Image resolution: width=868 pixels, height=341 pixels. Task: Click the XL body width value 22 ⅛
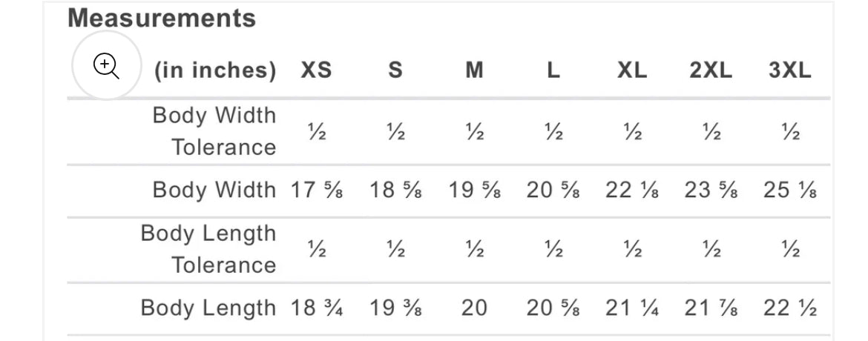(x=632, y=191)
